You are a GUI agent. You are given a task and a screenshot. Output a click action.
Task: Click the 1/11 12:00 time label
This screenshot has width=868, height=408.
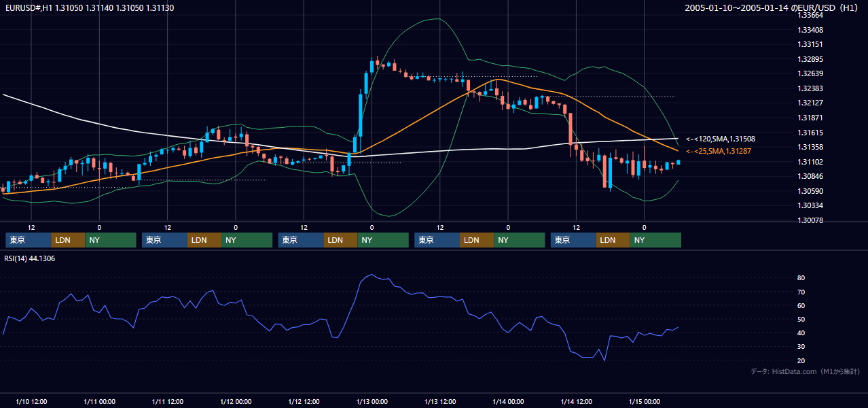pyautogui.click(x=167, y=402)
